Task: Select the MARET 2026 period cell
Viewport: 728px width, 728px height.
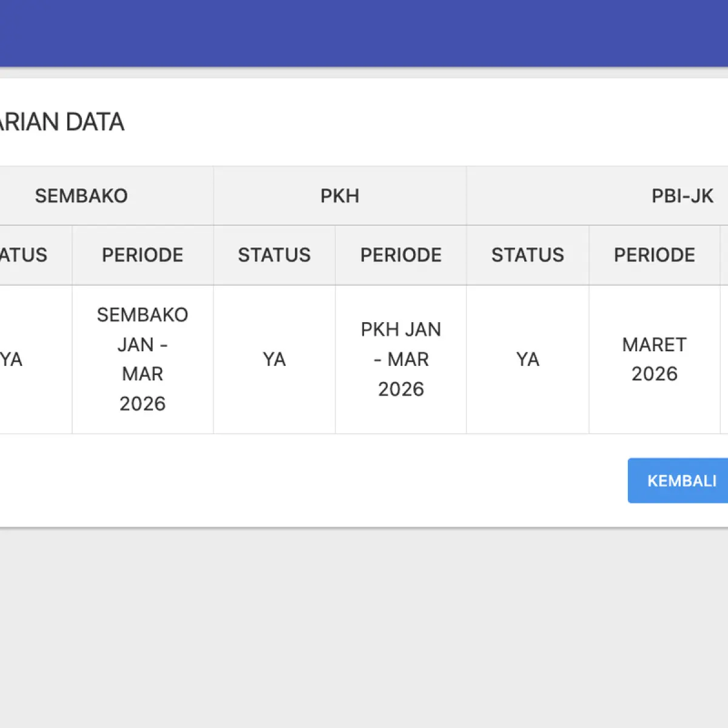Action: (x=655, y=359)
